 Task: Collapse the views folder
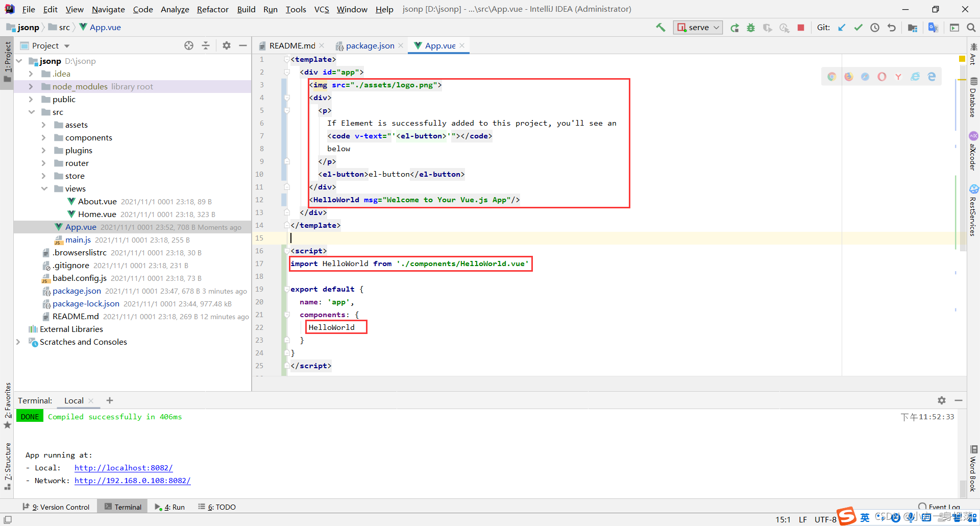coord(44,188)
